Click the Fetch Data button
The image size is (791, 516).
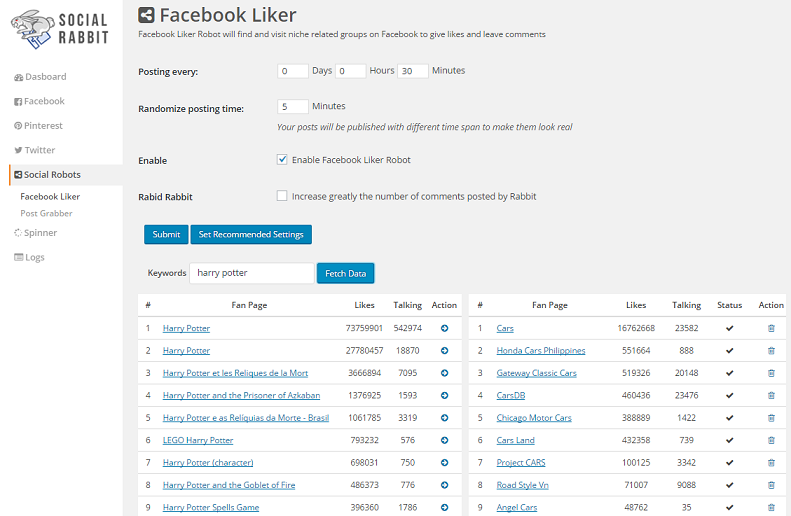345,273
